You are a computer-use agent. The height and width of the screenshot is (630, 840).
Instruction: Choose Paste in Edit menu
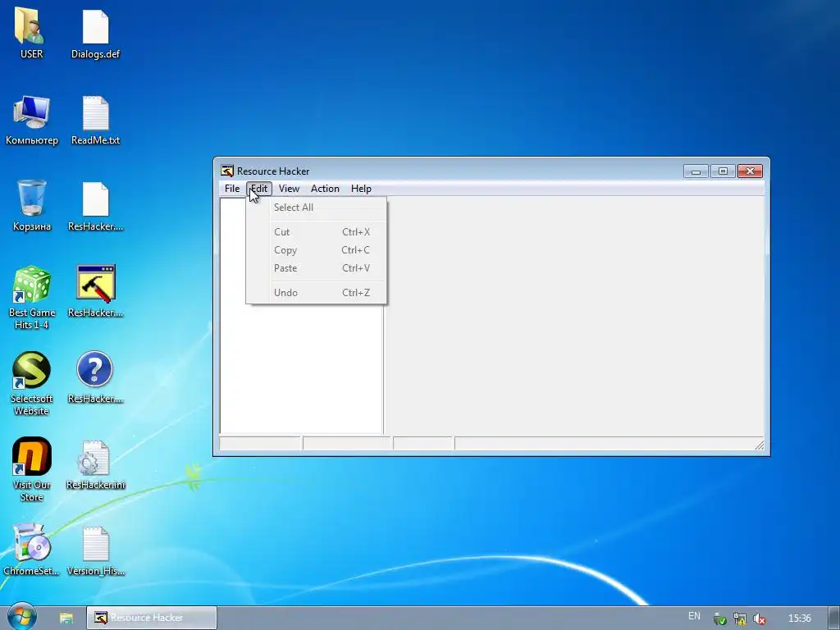(317, 268)
